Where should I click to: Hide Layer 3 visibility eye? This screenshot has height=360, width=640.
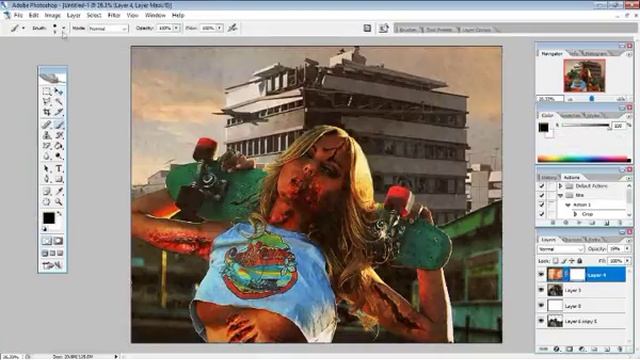[541, 290]
